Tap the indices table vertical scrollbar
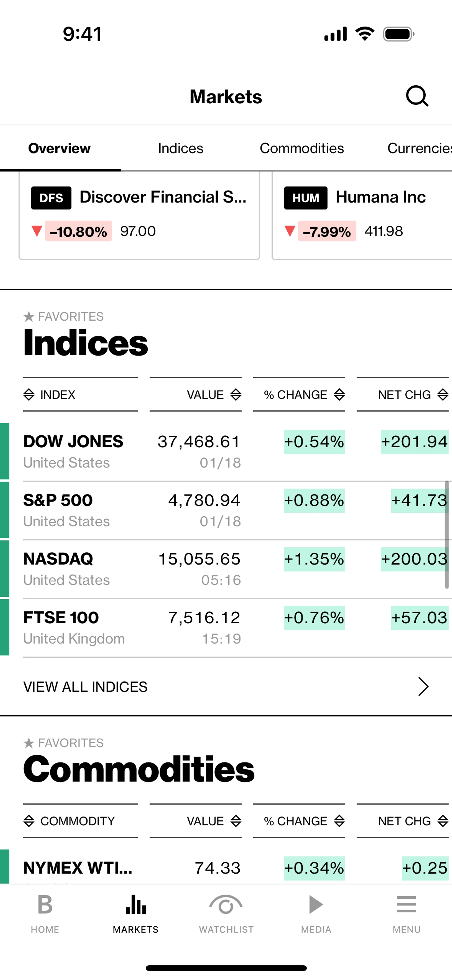The width and height of the screenshot is (452, 980). click(x=447, y=535)
